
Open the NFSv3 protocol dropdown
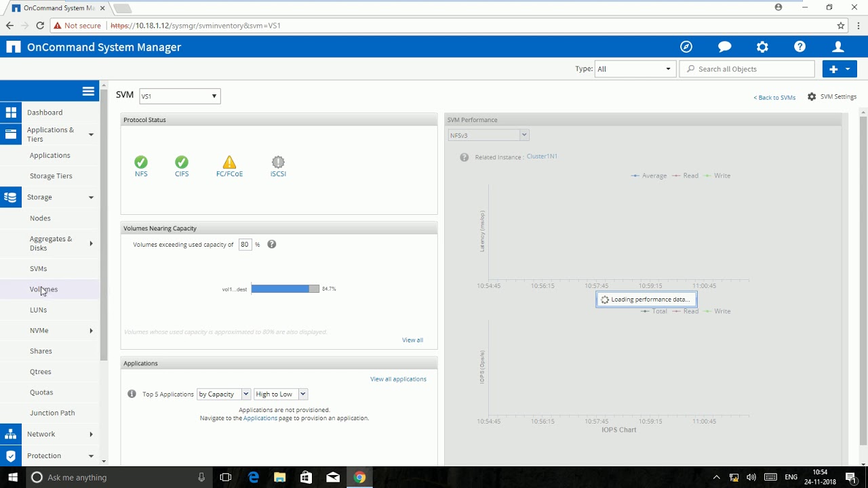(x=488, y=136)
